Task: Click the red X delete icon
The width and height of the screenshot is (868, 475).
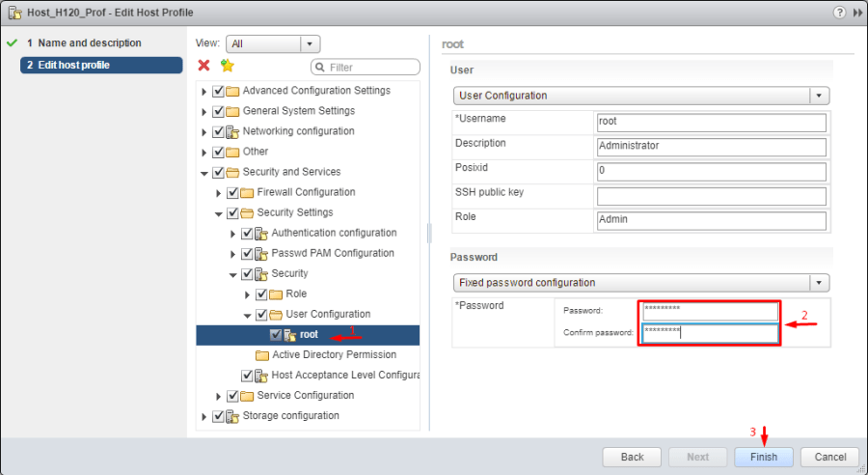Action: click(203, 66)
